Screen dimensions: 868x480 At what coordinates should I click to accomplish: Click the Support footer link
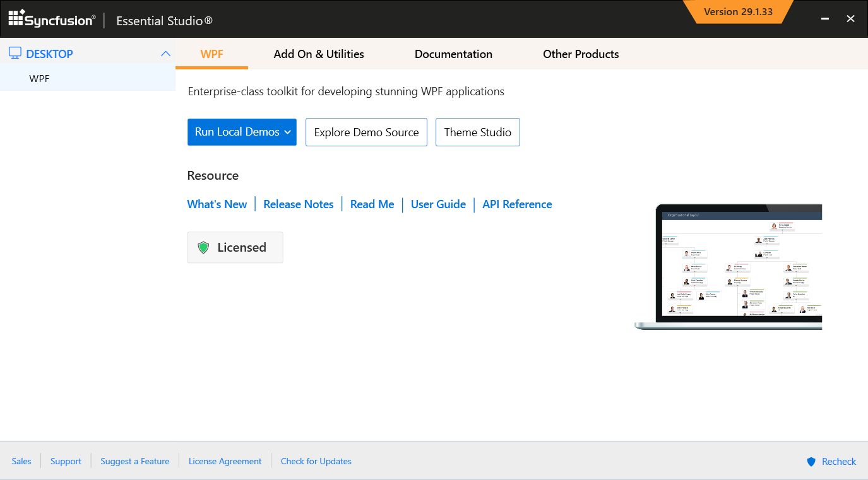coord(66,461)
